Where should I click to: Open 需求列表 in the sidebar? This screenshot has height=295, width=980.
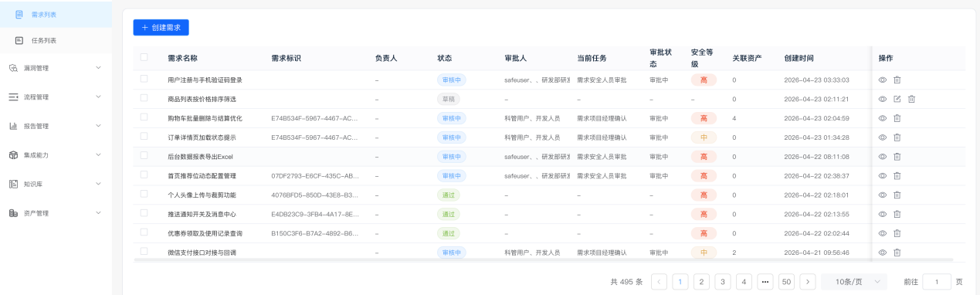56,14
